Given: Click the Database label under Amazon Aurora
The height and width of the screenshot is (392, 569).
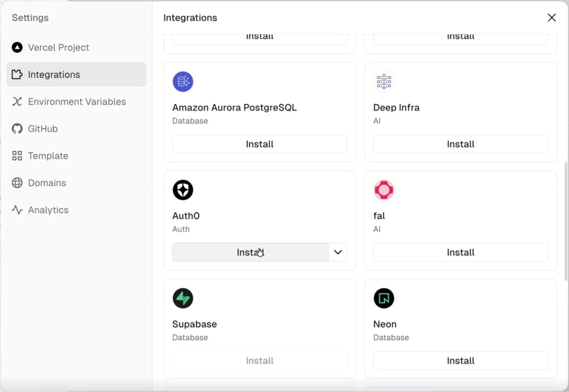Looking at the screenshot, I should coord(190,121).
